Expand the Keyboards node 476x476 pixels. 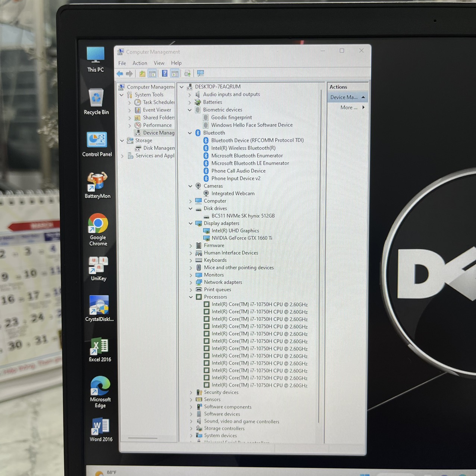tap(191, 260)
